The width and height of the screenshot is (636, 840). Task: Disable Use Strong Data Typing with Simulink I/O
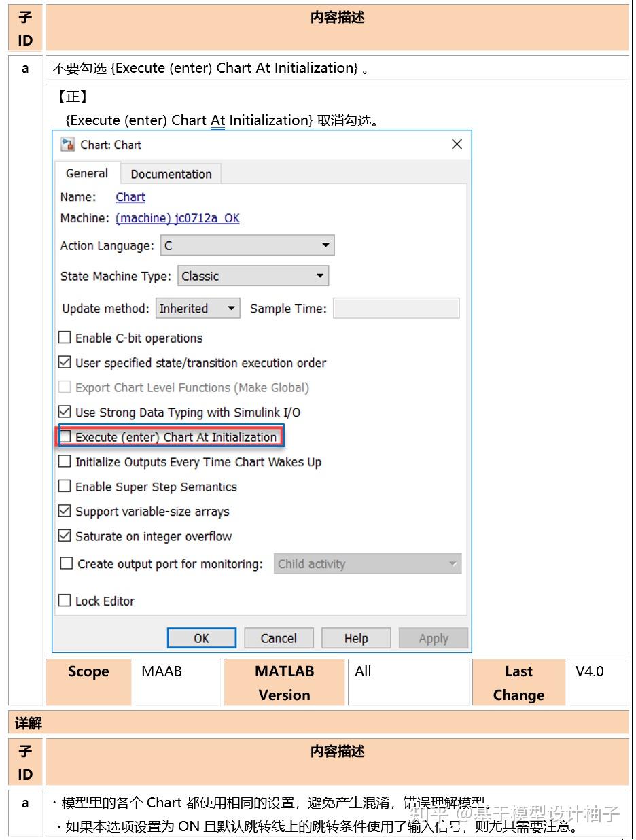[x=65, y=411]
